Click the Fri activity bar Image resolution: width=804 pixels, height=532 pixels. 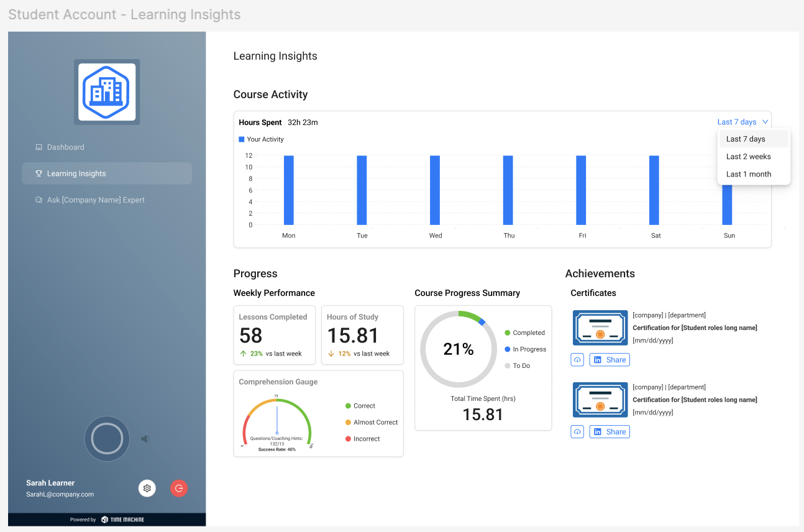581,190
